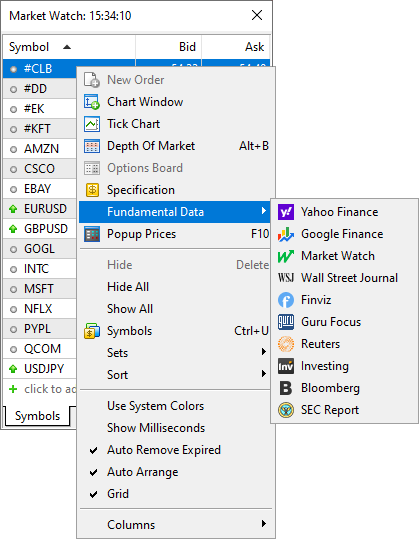Enable Show Milliseconds
Screen dimensions: 419x539
(x=175, y=428)
